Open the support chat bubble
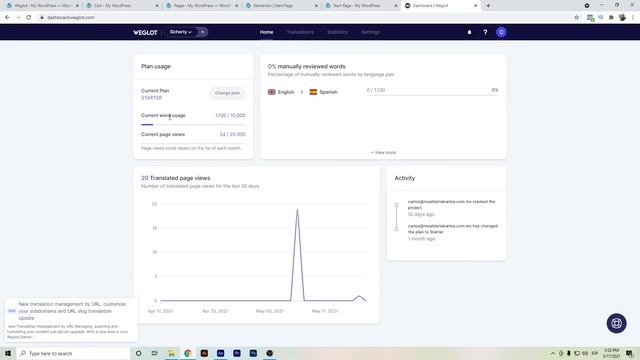 (x=616, y=323)
